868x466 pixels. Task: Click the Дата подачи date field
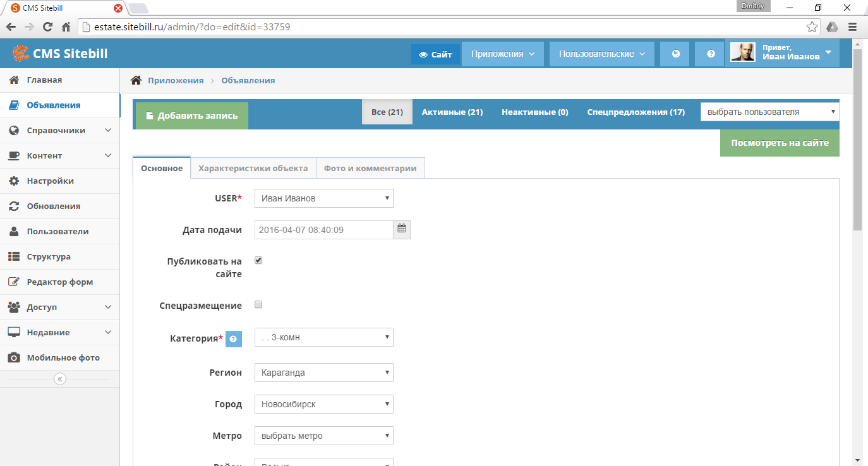point(324,230)
